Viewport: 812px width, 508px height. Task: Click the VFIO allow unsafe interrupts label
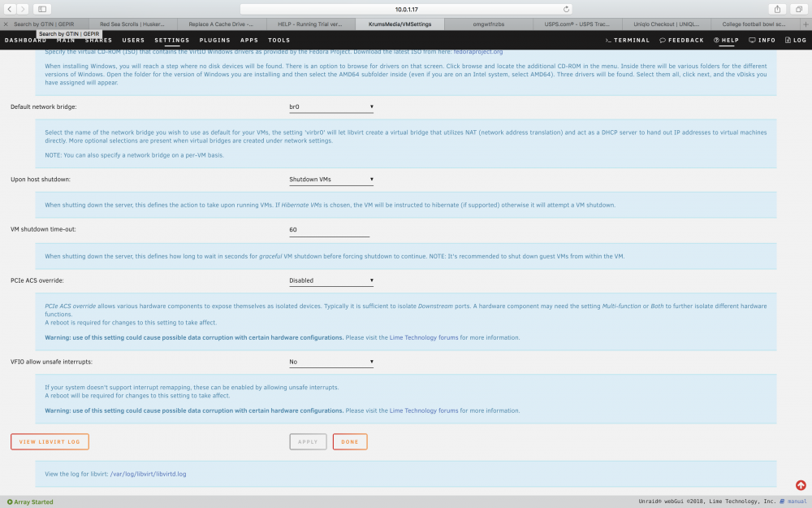(51, 362)
